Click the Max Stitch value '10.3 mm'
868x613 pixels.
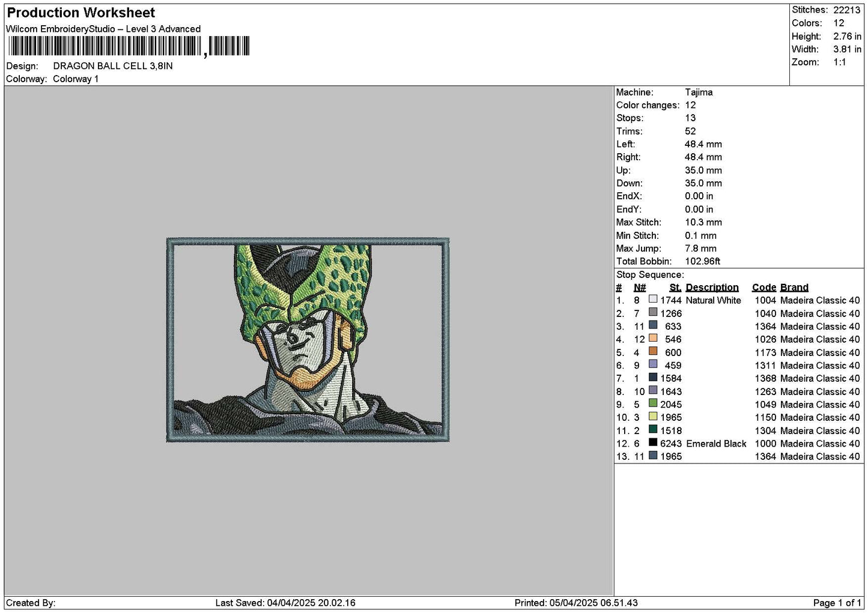[703, 222]
